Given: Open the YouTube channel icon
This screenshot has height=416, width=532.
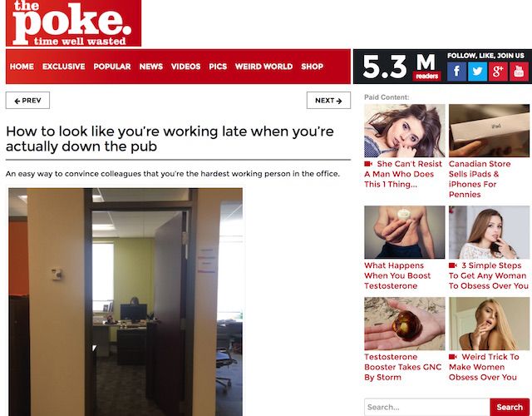Looking at the screenshot, I should (519, 72).
